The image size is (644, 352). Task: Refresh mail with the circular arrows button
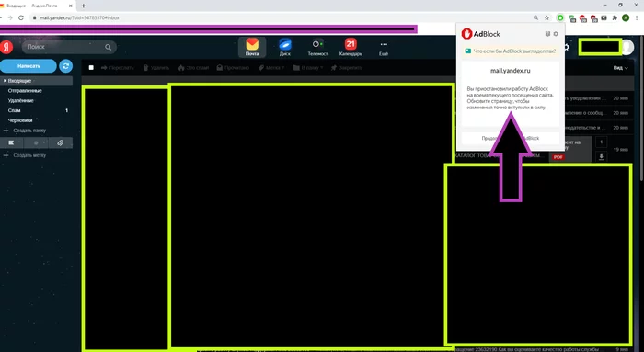coord(65,65)
